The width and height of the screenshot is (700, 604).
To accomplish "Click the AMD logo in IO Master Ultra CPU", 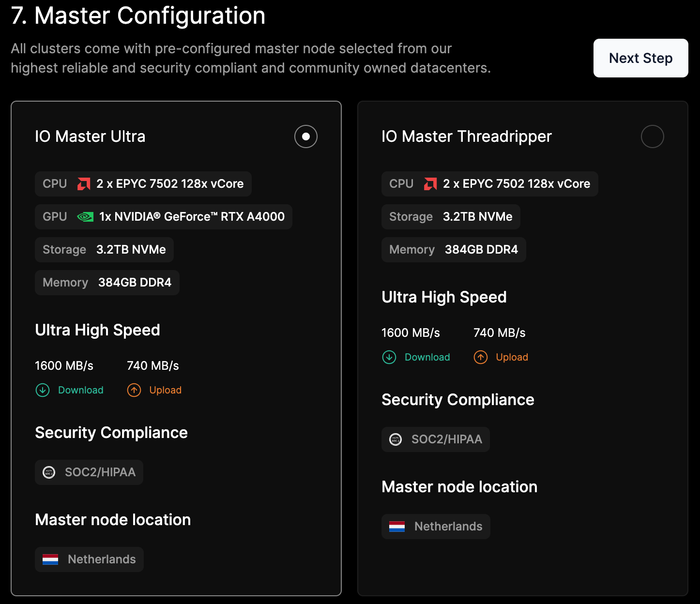I will click(x=84, y=184).
